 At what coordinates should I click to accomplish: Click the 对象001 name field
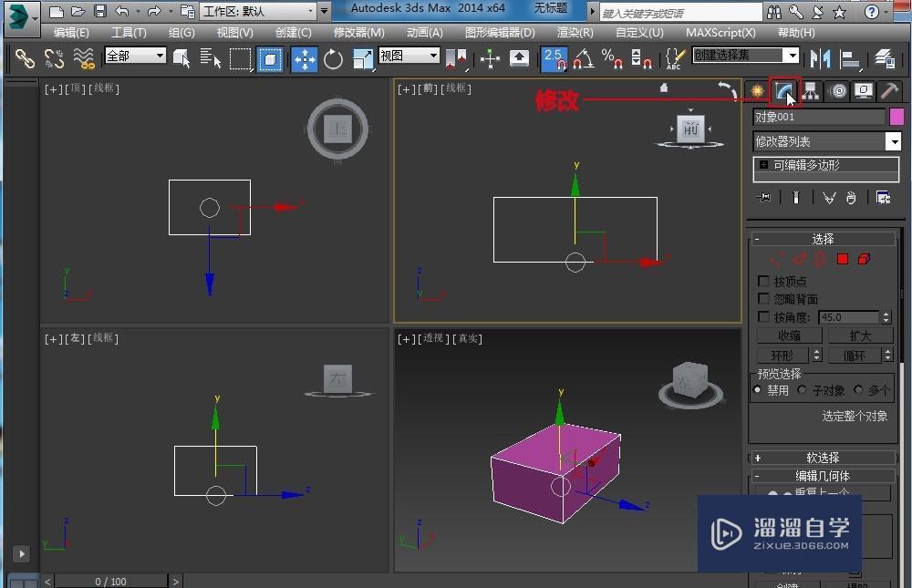click(816, 117)
